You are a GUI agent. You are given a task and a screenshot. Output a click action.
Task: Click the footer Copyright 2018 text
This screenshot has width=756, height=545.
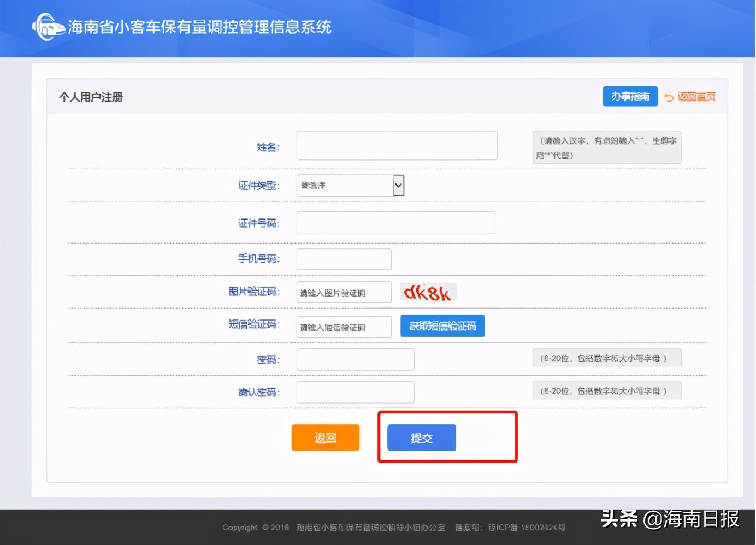tap(256, 528)
